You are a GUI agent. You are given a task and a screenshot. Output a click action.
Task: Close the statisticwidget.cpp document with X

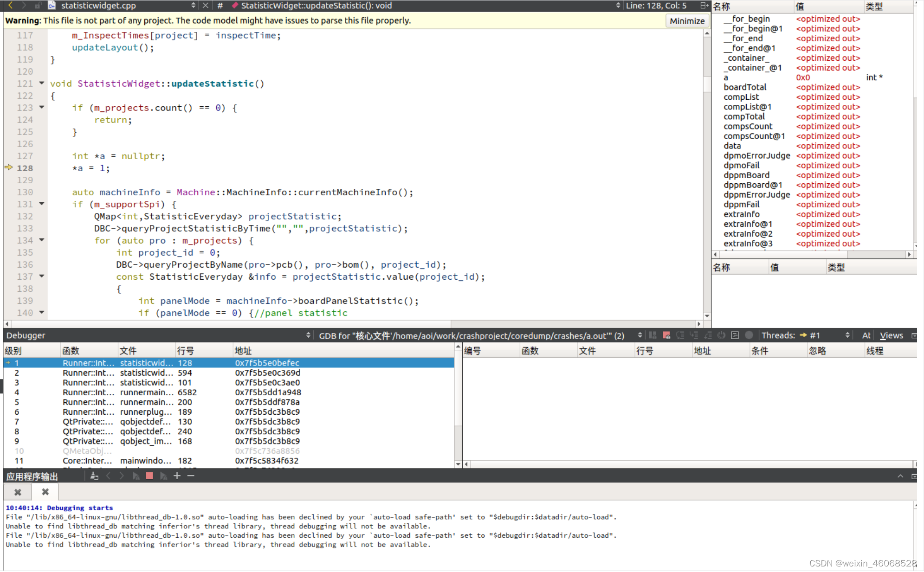click(206, 6)
